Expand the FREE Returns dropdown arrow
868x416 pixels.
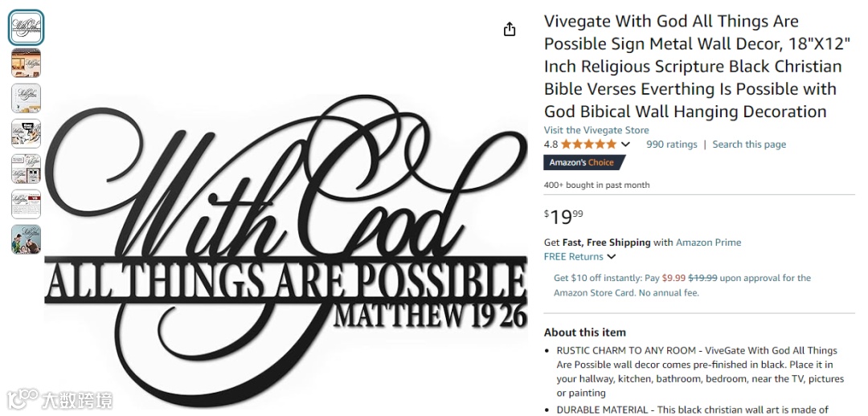point(611,257)
